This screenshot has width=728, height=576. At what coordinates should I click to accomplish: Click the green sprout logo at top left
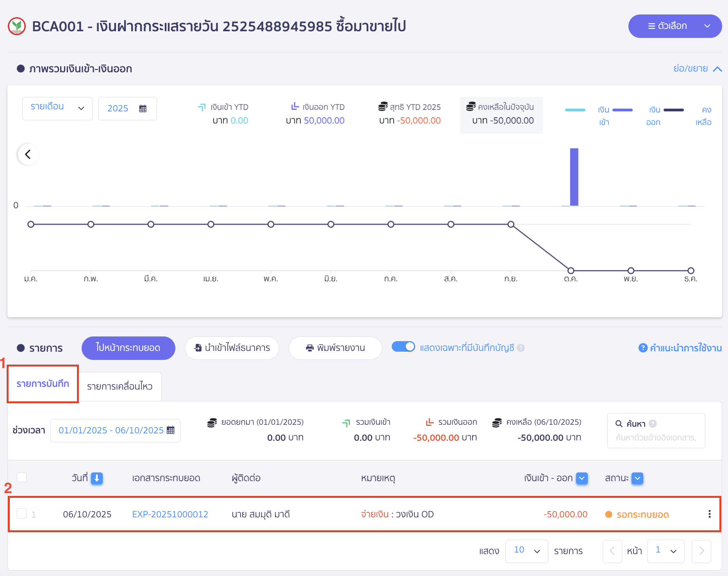[x=16, y=26]
